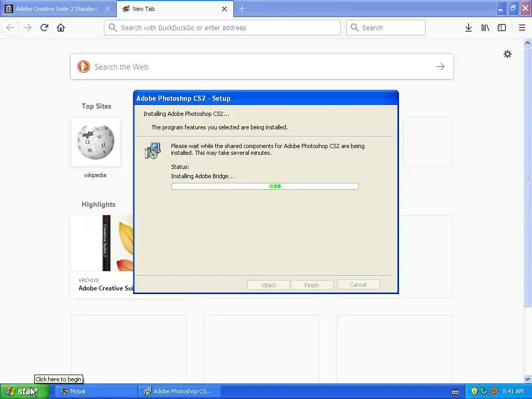Viewport: 532px width, 399px height.
Task: Open the Adobe Creative Suite highlight card
Action: click(102, 257)
